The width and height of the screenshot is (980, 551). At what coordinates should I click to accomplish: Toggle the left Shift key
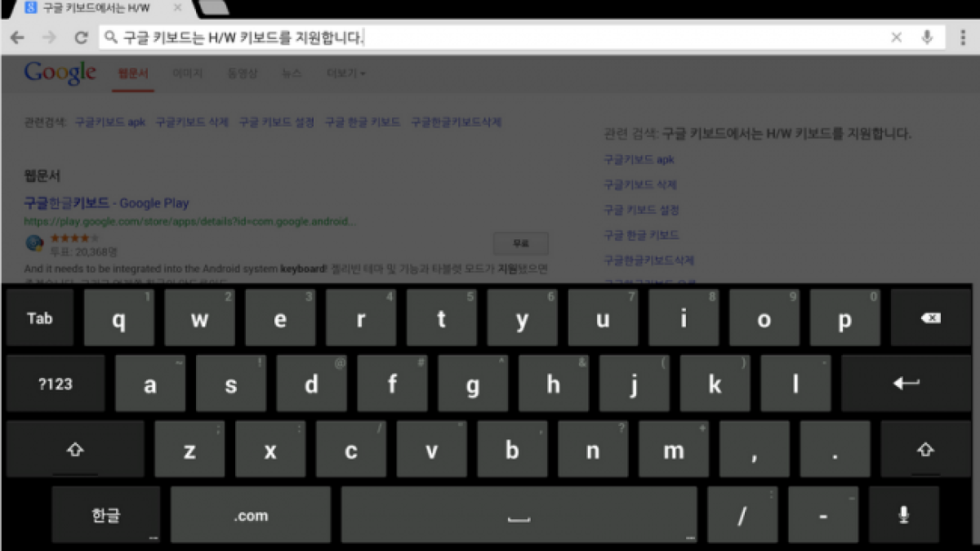75,450
